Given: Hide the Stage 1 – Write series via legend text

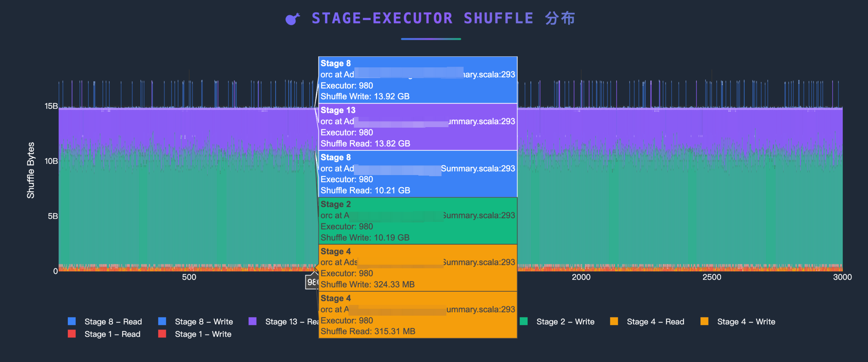Looking at the screenshot, I should click(x=203, y=334).
